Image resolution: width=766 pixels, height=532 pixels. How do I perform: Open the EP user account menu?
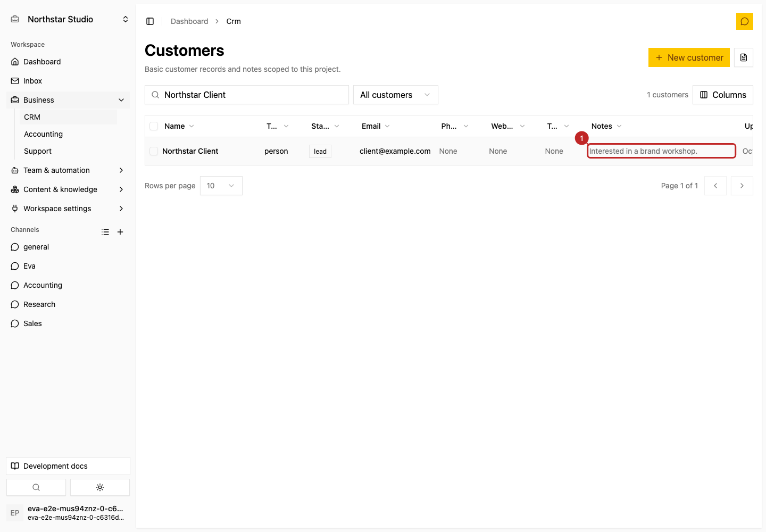tap(68, 513)
